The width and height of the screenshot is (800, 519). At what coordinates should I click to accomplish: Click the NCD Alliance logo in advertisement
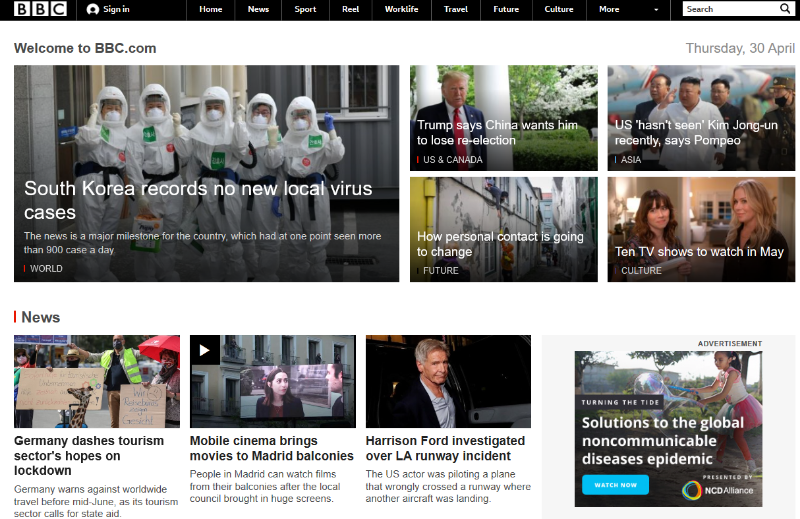tap(718, 490)
